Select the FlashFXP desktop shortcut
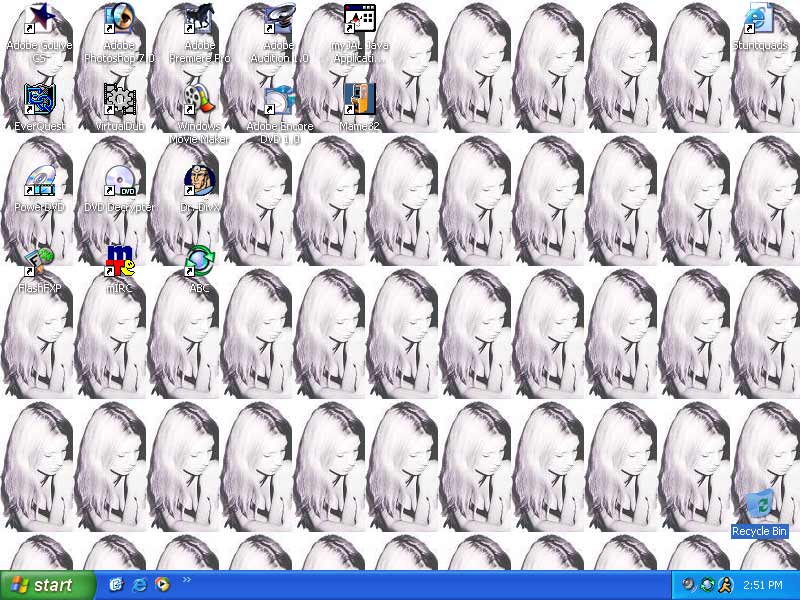 [x=40, y=261]
